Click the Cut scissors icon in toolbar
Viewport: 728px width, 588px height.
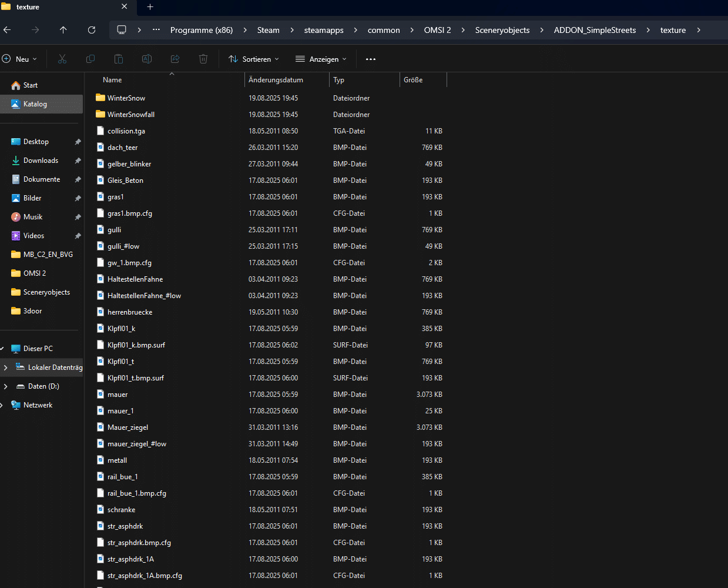tap(62, 59)
